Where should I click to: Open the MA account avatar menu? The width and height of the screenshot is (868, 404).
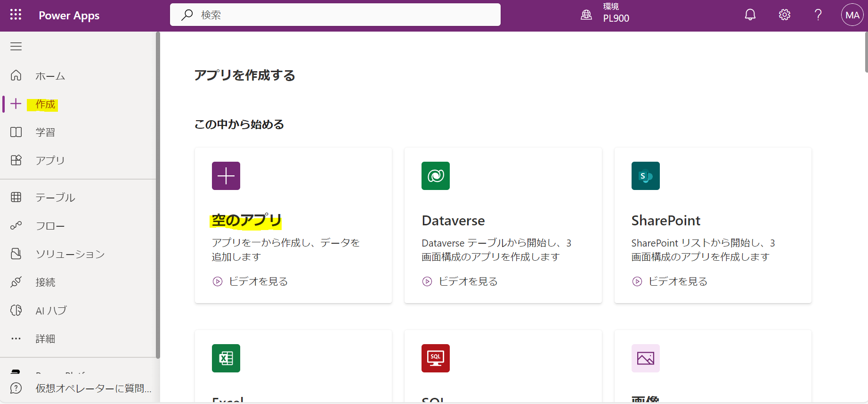(852, 15)
